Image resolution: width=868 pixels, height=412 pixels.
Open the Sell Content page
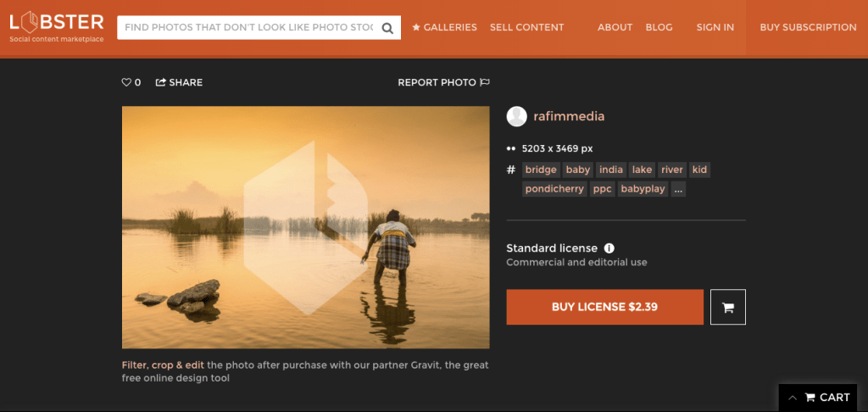click(526, 27)
